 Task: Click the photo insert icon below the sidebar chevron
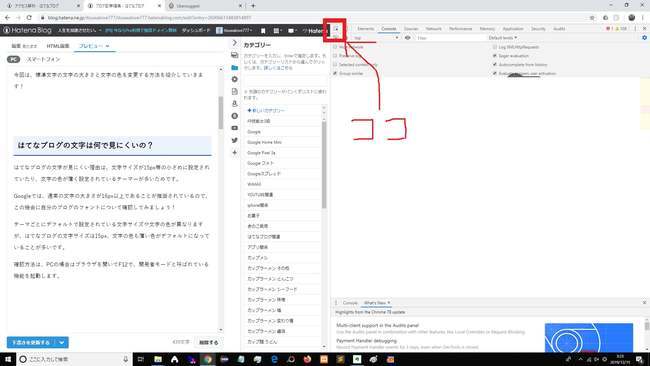[235, 55]
